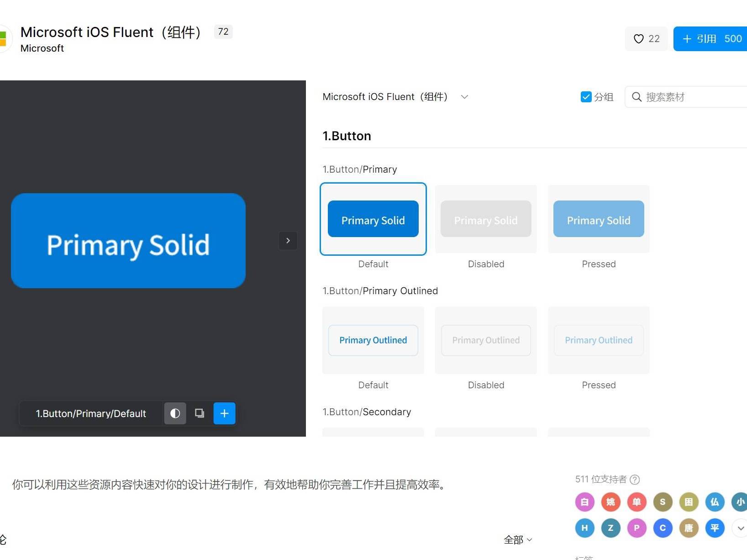
Task: Click the blue C supporter avatar
Action: (x=663, y=528)
